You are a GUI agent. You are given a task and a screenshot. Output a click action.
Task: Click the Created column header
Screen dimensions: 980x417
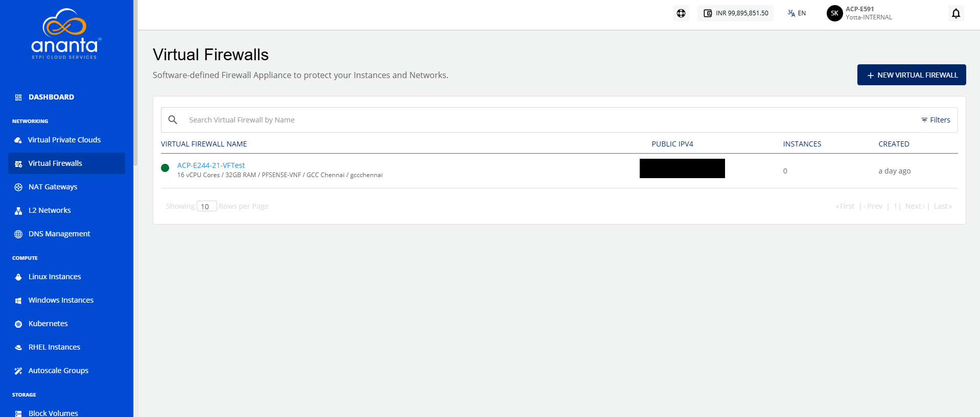(x=894, y=144)
